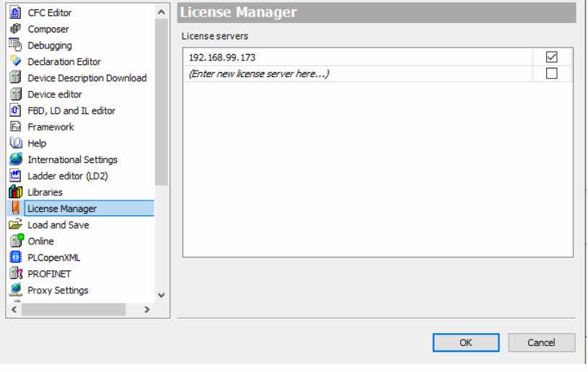The image size is (588, 372).
Task: Click the International Settings globe icon
Action: (x=15, y=159)
